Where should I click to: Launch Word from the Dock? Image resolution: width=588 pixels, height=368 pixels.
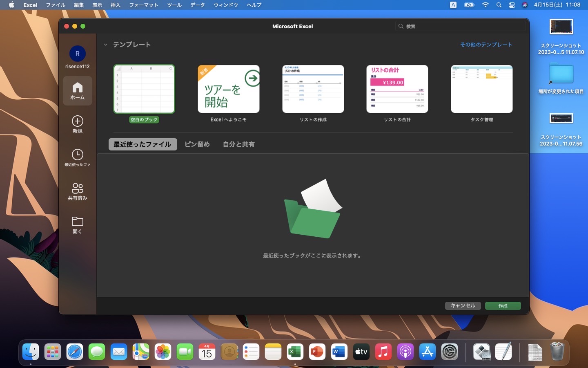click(339, 352)
